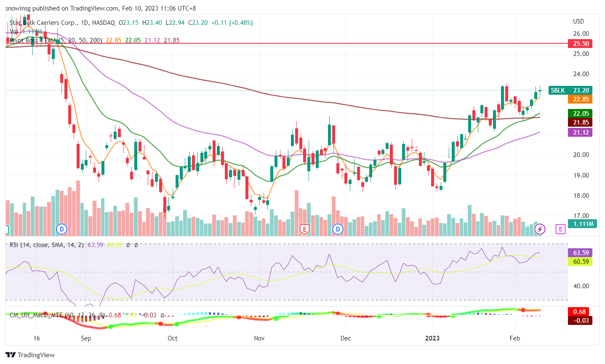The width and height of the screenshot is (605, 364).
Task: Click the 40.00 tick on the RSI scale
Action: coord(581,286)
